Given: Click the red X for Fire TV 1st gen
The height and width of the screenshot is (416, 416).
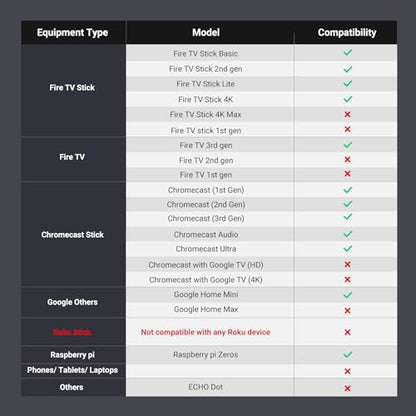Looking at the screenshot, I should (347, 174).
